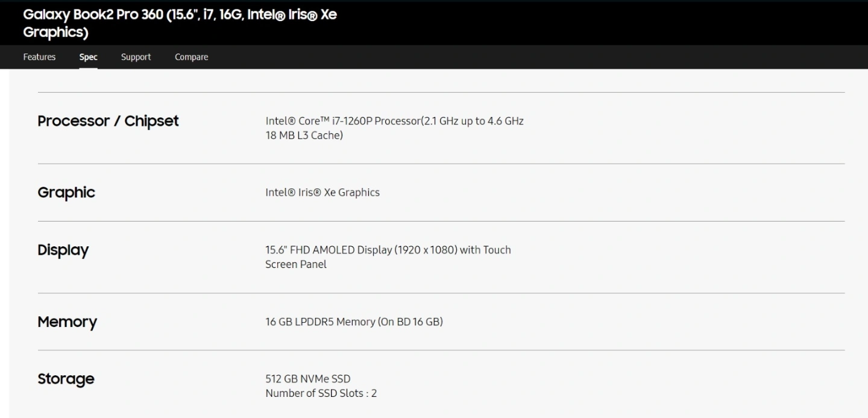Click the Display section heading
Image resolution: width=868 pixels, height=418 pixels.
[63, 250]
